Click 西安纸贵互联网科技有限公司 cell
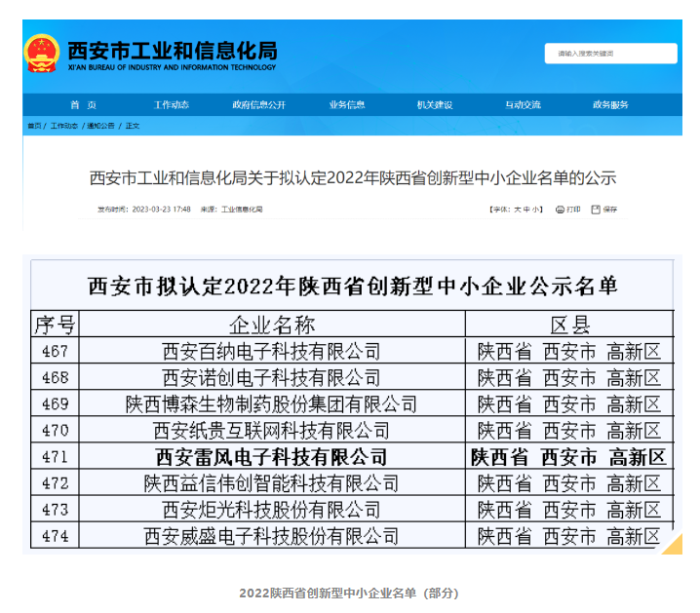This screenshot has height=613, width=700. pos(271,430)
